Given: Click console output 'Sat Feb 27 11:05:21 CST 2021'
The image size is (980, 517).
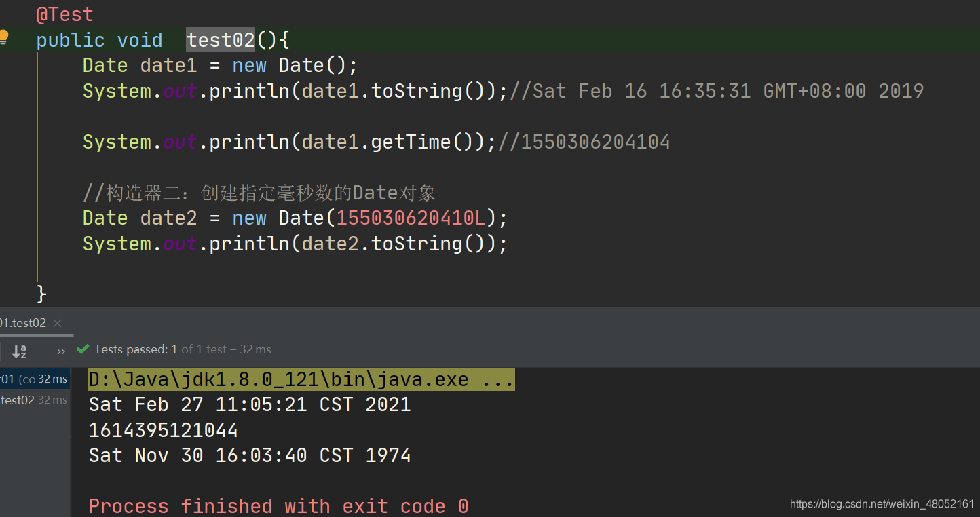Looking at the screenshot, I should click(x=250, y=404).
